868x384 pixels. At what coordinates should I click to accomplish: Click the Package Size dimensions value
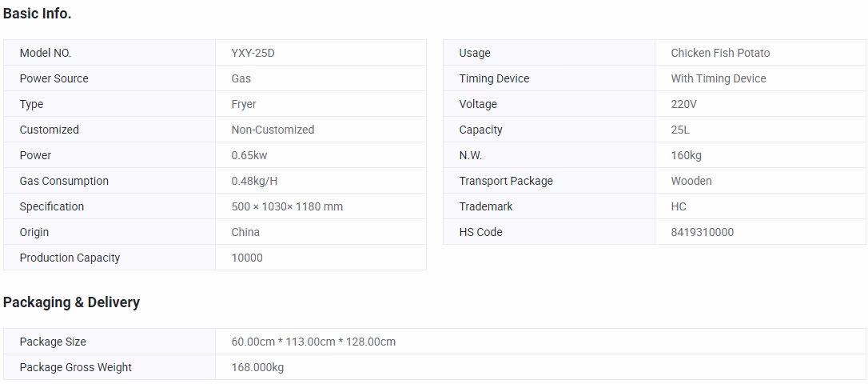(x=313, y=342)
